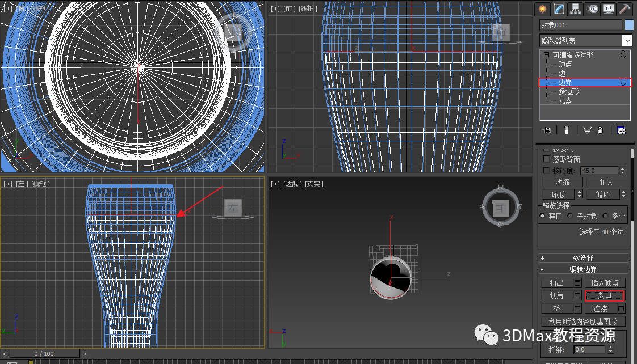Open the front viewport [线框] shading menu
This screenshot has width=637, height=364.
(308, 9)
